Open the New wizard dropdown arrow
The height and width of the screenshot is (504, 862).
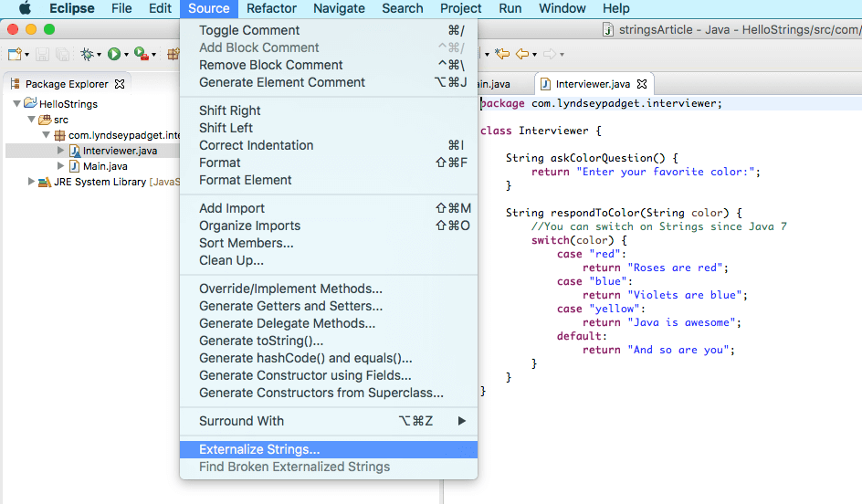click(x=26, y=55)
